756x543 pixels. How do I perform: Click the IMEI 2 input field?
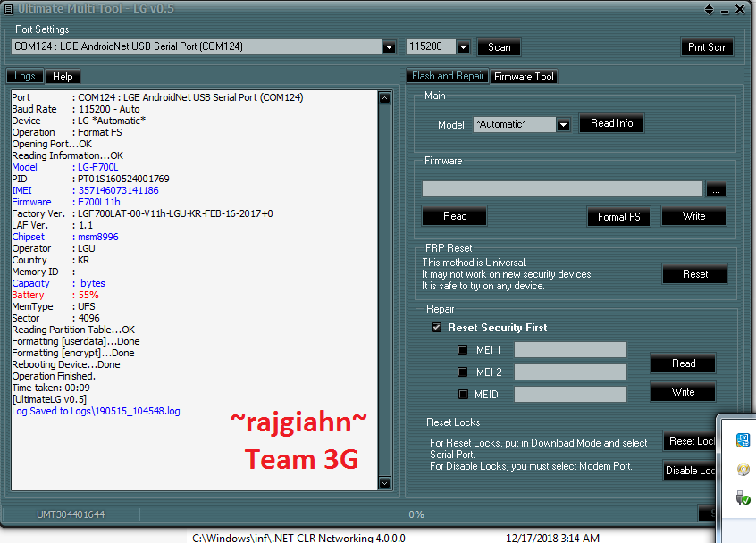[570, 372]
